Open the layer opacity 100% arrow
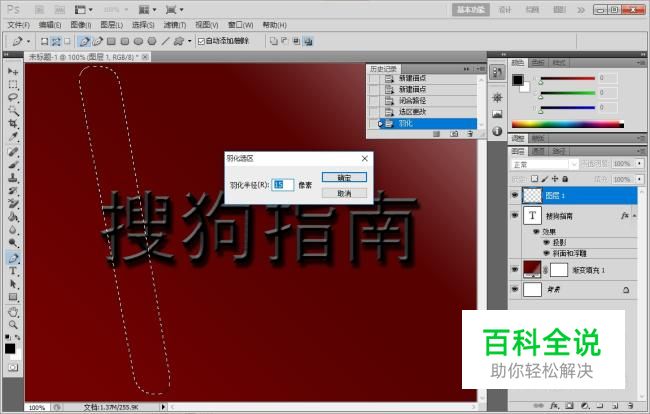 [x=640, y=164]
